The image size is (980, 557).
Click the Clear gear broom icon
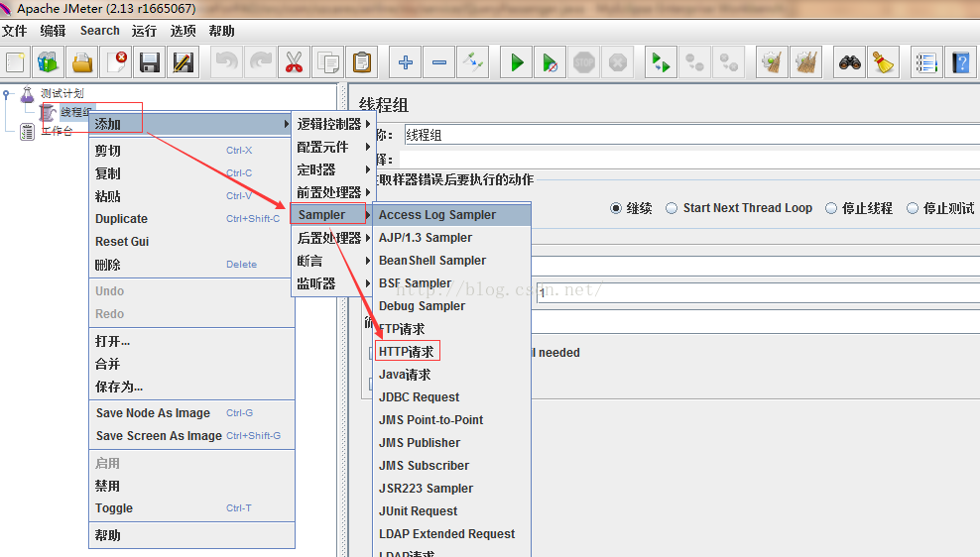[772, 62]
